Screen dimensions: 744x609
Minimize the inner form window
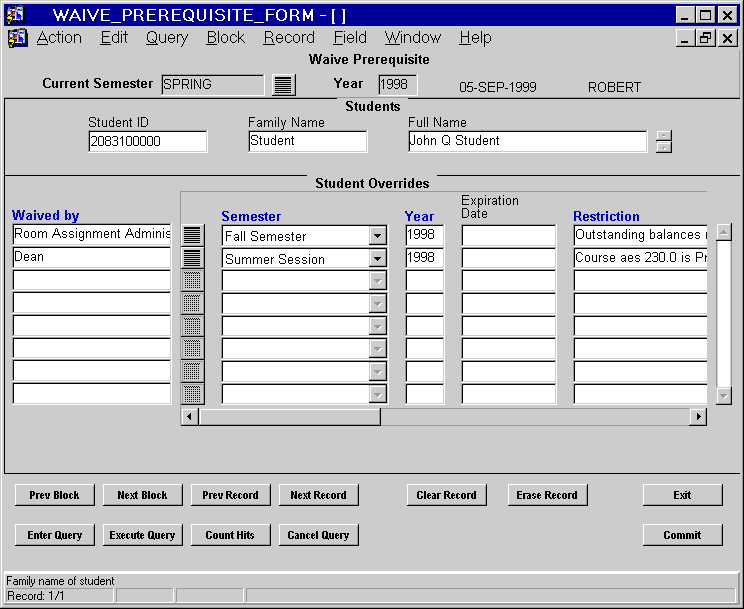point(685,37)
